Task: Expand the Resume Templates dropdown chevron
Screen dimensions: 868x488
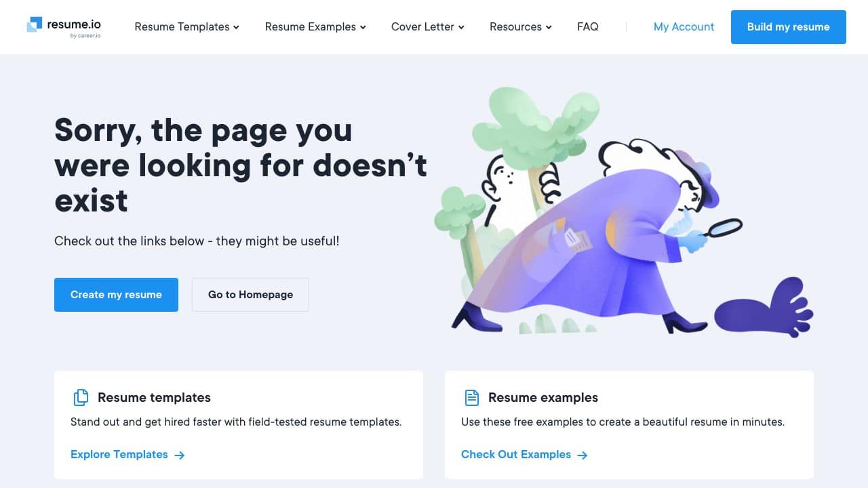Action: point(236,27)
